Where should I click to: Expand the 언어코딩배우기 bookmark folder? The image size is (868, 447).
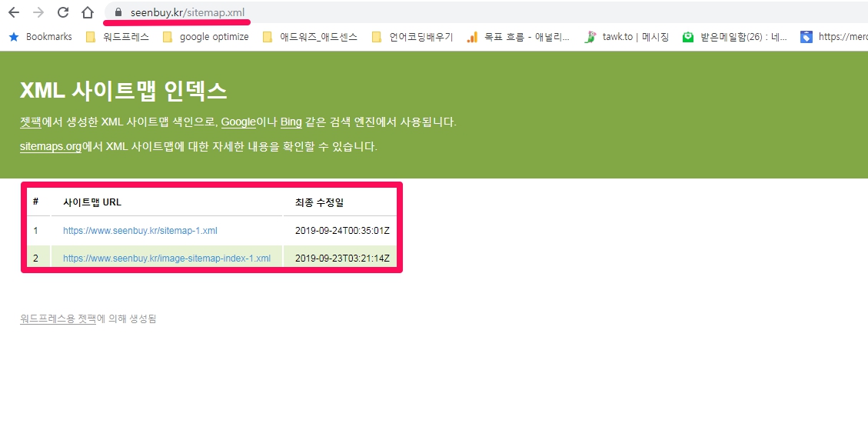pyautogui.click(x=412, y=36)
